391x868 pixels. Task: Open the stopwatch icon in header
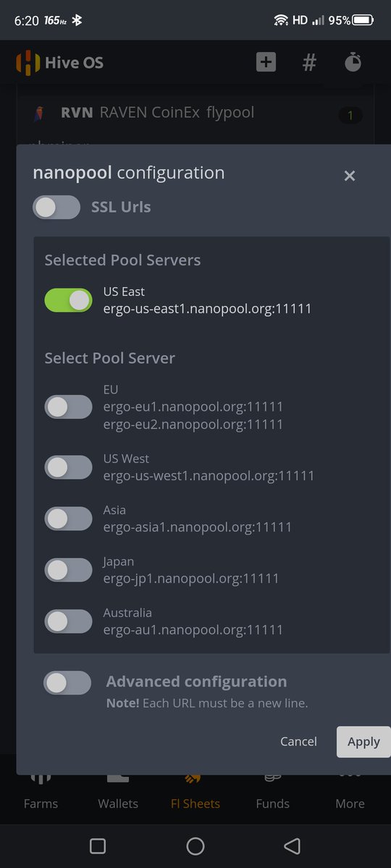click(353, 62)
